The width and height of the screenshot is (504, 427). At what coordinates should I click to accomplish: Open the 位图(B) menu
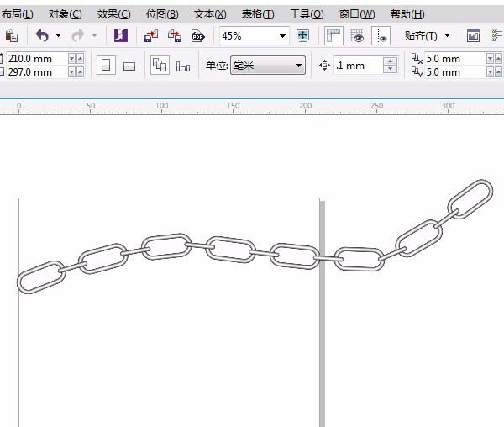[x=162, y=14]
